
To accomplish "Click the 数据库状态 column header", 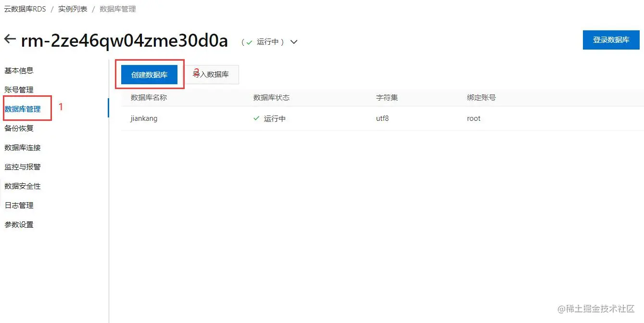I will coord(271,98).
